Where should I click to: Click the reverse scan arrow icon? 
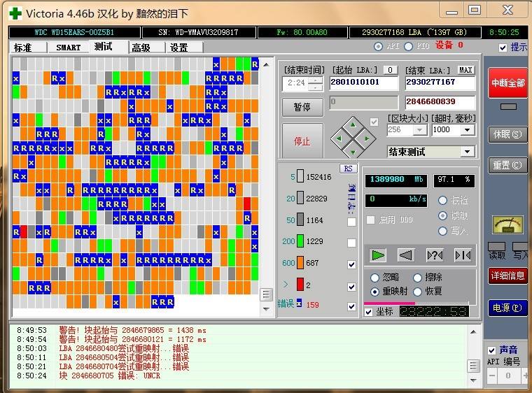coord(406,255)
